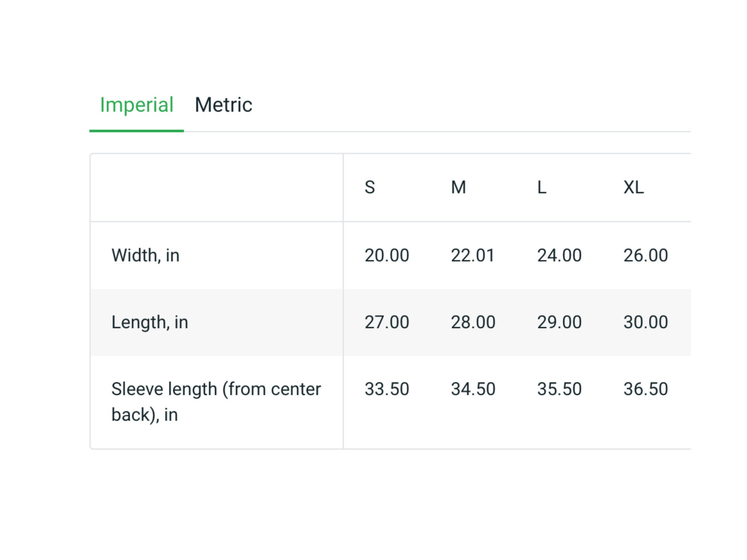Click the L size column header
This screenshot has width=747, height=560.
[x=542, y=188]
